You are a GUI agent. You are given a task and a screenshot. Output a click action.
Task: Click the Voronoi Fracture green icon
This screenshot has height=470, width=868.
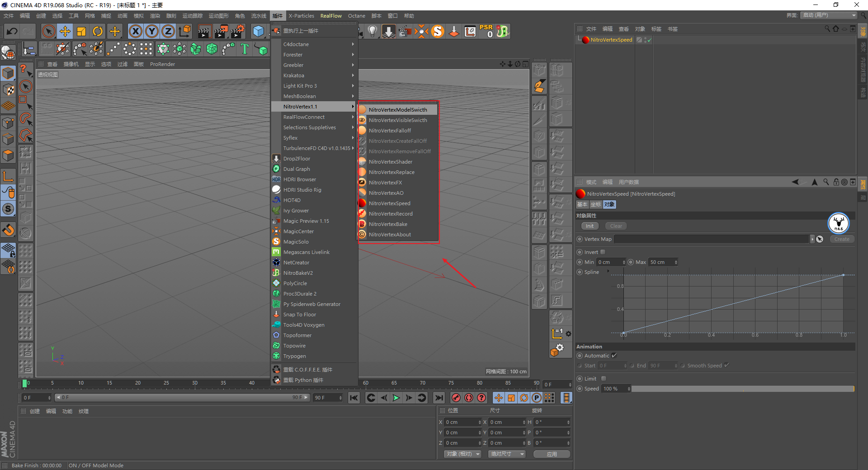coord(212,49)
